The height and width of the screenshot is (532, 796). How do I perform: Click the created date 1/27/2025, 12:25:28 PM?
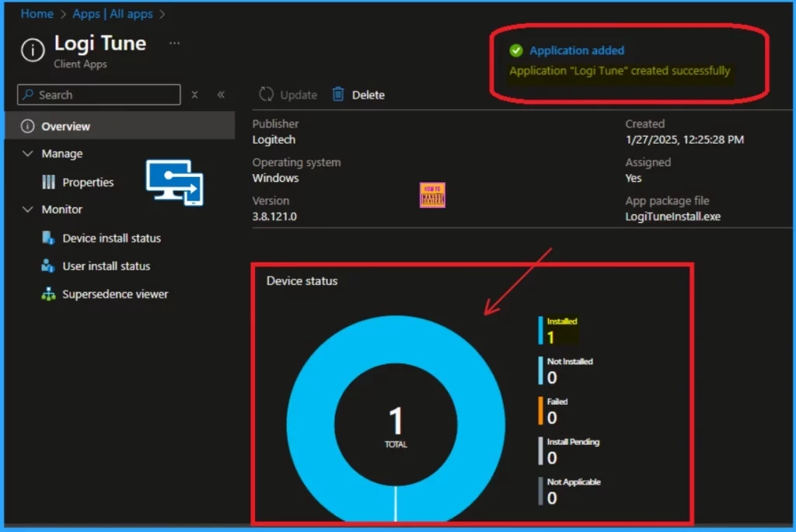pos(684,140)
